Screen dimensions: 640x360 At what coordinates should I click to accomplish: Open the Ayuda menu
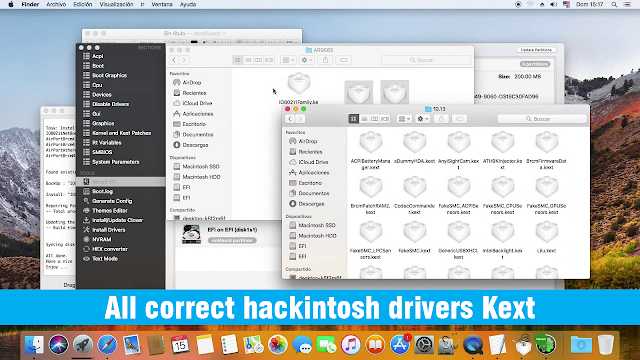188,4
